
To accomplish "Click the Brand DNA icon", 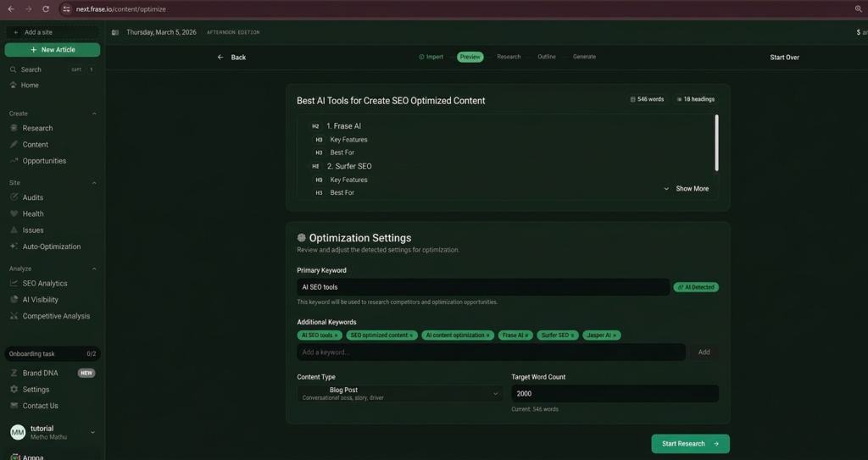I will point(14,373).
